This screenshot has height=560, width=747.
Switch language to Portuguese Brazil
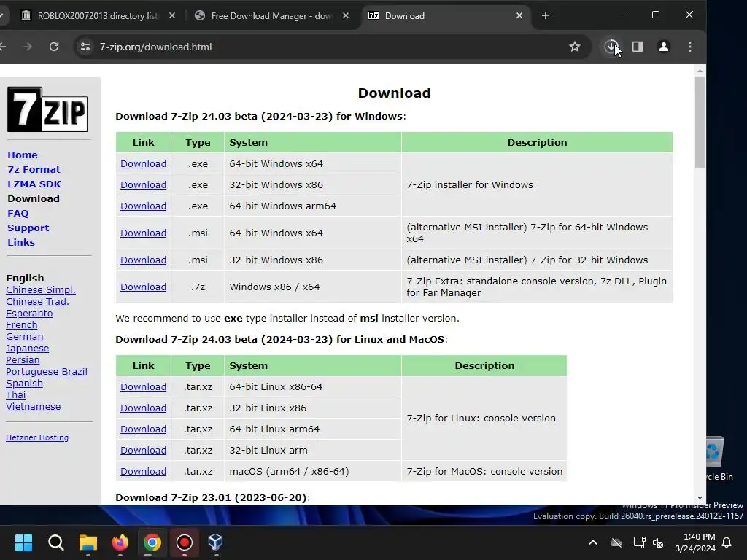(x=46, y=371)
